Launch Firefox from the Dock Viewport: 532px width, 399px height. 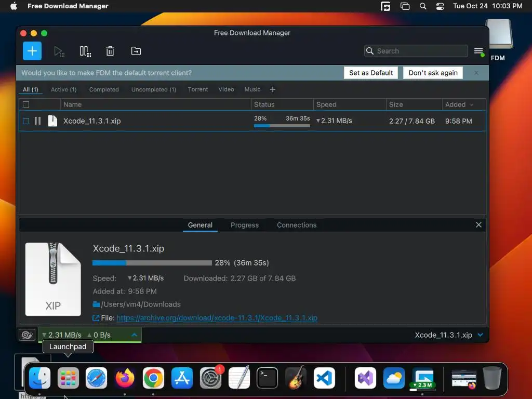[x=125, y=378]
